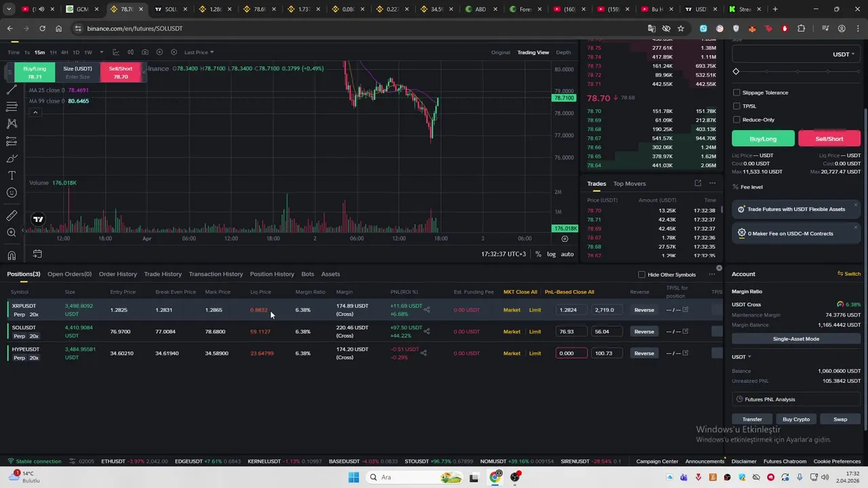Click the order size slider track
Viewport: 868px width, 488px height.
tap(797, 72)
